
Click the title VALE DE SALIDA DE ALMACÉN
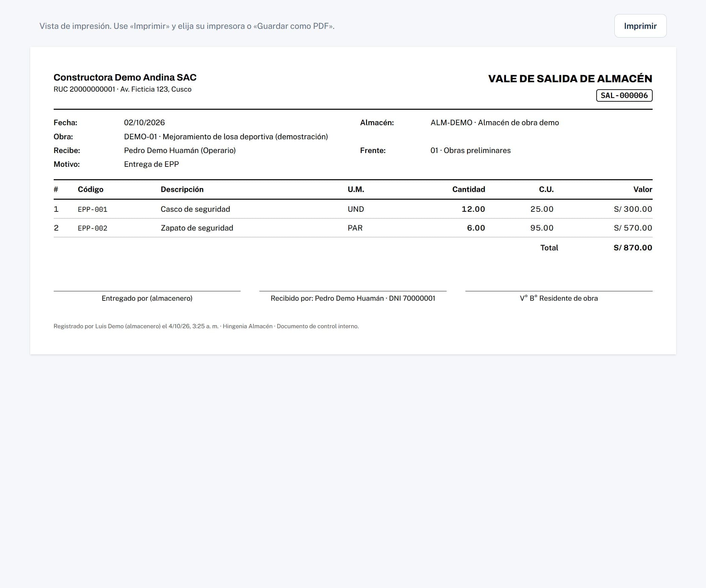coord(570,79)
